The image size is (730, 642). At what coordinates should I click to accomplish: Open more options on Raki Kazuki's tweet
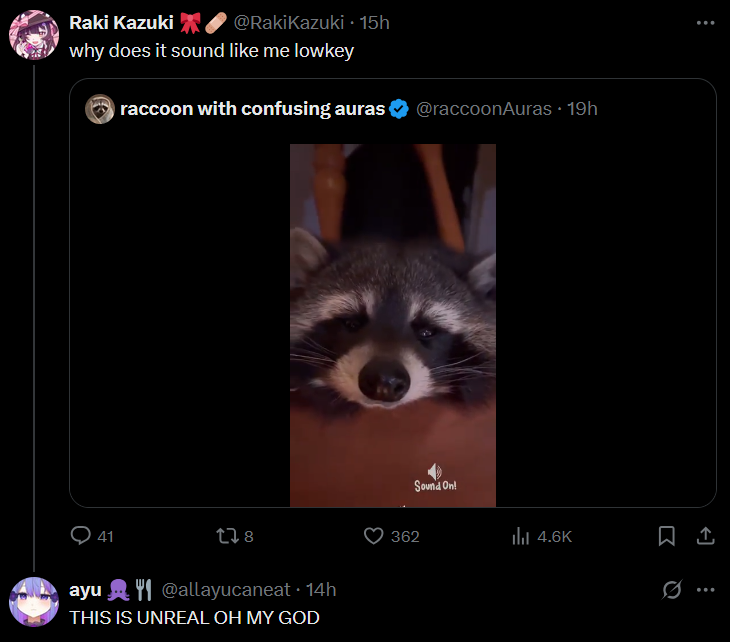click(705, 22)
